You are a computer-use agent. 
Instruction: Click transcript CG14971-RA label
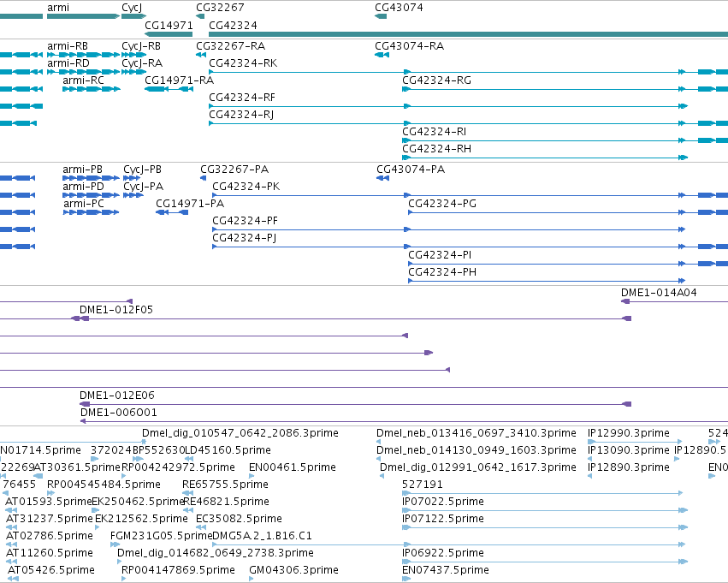(179, 80)
